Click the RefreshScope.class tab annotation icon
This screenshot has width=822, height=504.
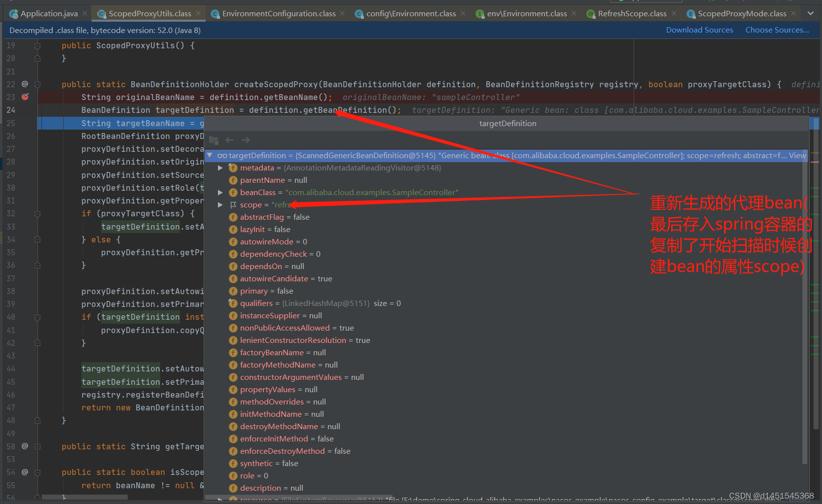coord(591,14)
